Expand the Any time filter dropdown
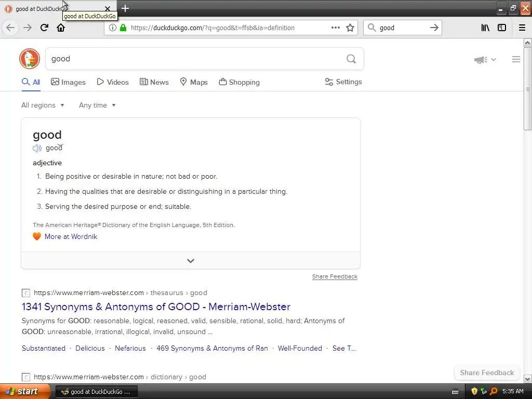Viewport: 532px width, 399px height. point(97,105)
